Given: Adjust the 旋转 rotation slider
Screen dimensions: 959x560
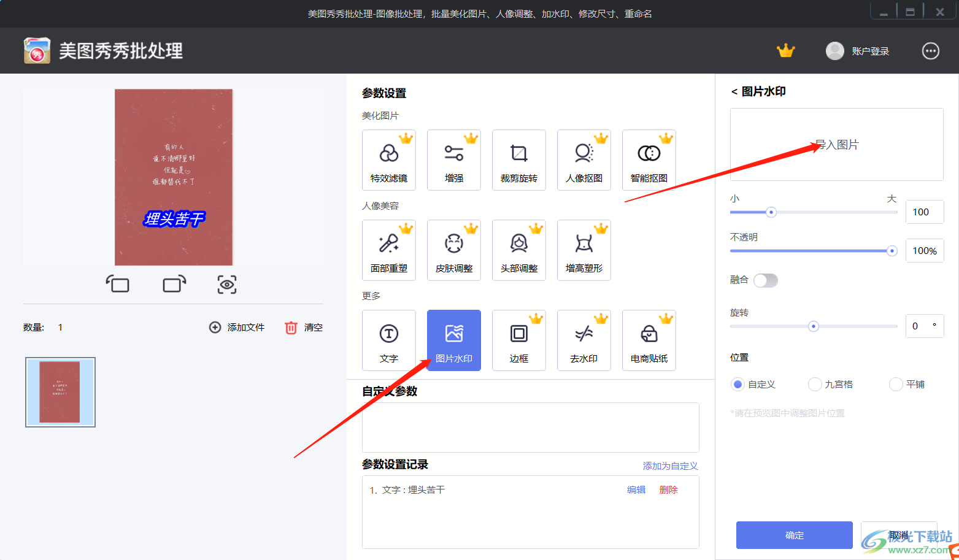Looking at the screenshot, I should [814, 326].
